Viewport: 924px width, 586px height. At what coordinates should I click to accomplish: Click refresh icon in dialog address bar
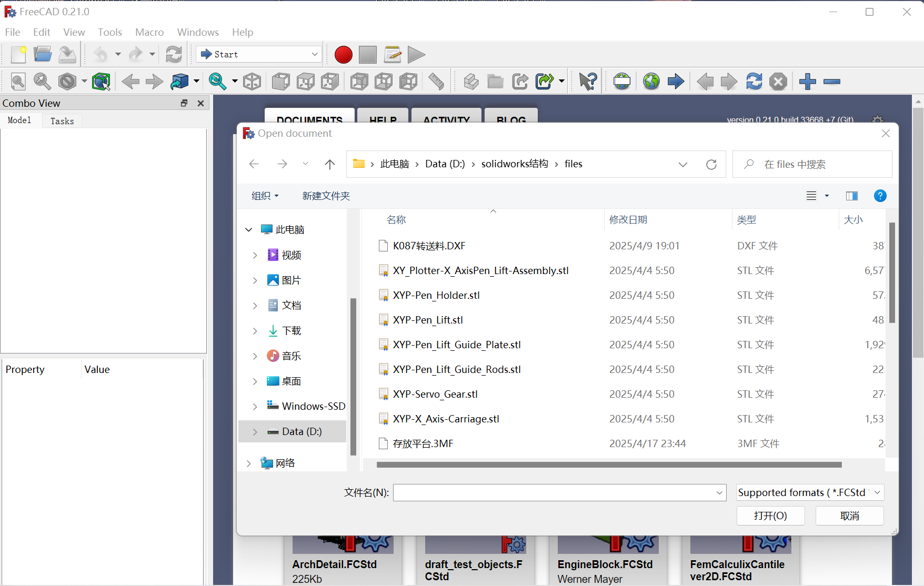click(711, 165)
